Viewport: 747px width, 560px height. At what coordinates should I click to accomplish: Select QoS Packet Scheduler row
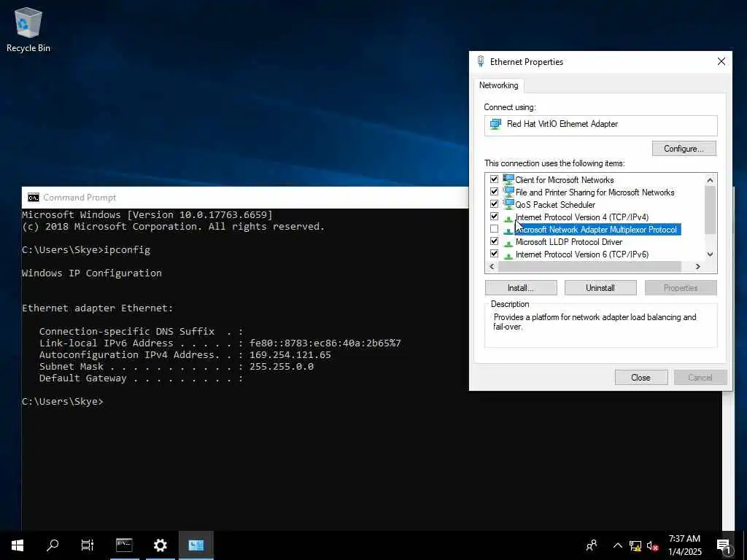(555, 205)
